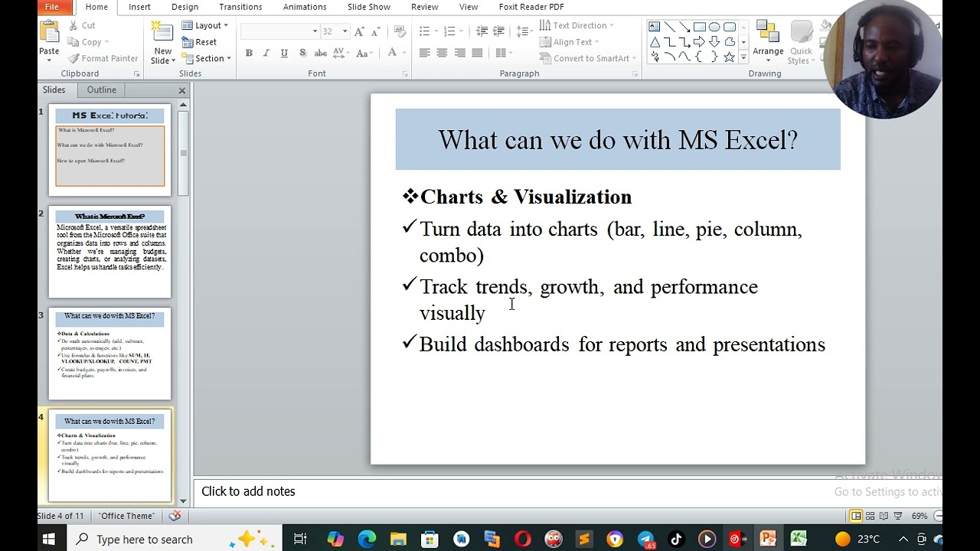This screenshot has height=551, width=980.
Task: Open the Slide Show ribbon tab
Action: tap(369, 7)
